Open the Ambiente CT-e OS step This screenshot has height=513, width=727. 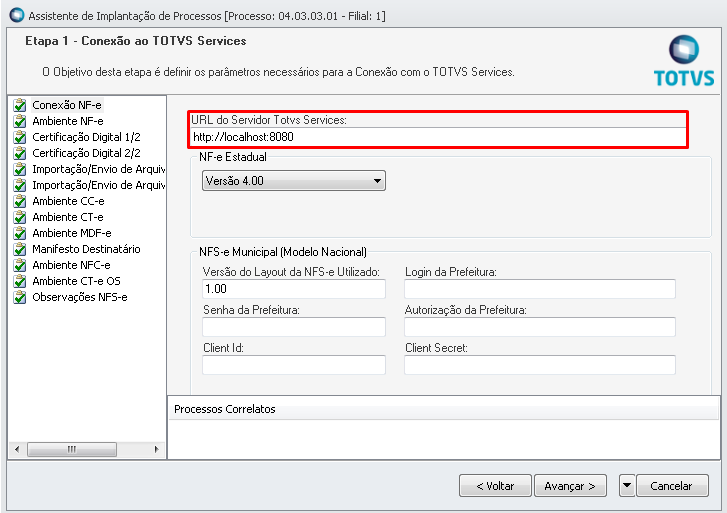[77, 281]
